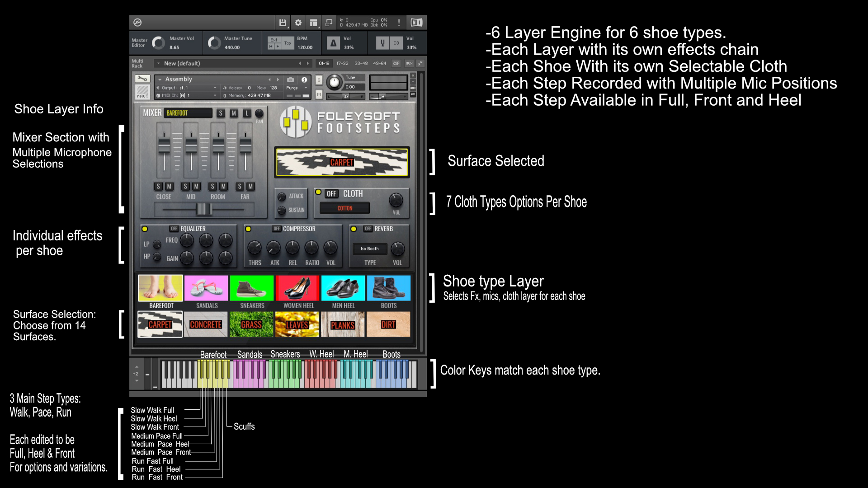
Task: Open the KSP multi script tab
Action: pyautogui.click(x=396, y=64)
